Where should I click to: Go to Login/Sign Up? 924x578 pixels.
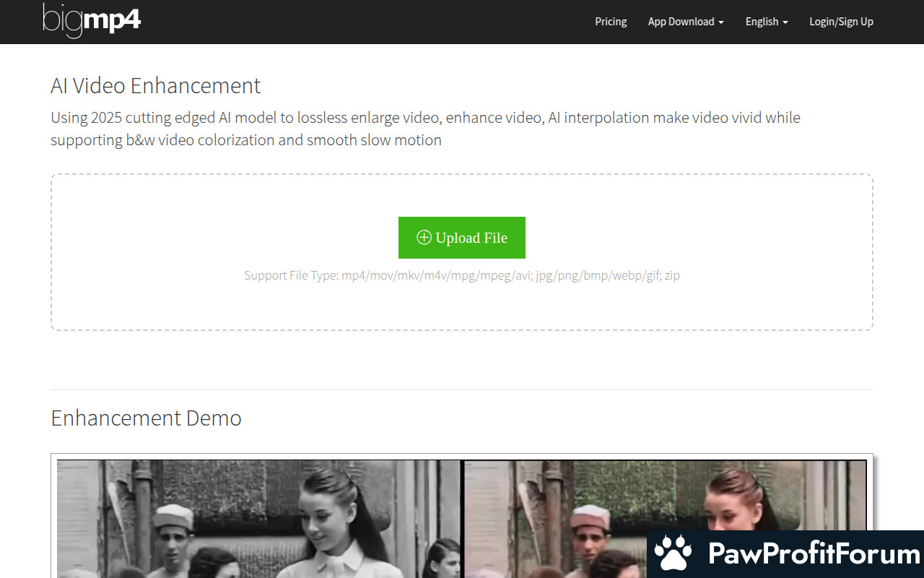coord(841,22)
